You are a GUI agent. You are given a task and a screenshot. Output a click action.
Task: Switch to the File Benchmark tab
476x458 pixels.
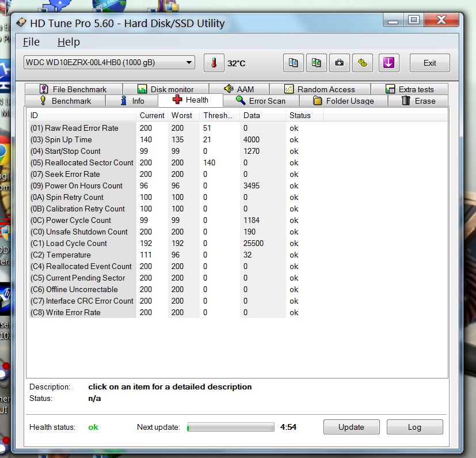pyautogui.click(x=74, y=89)
